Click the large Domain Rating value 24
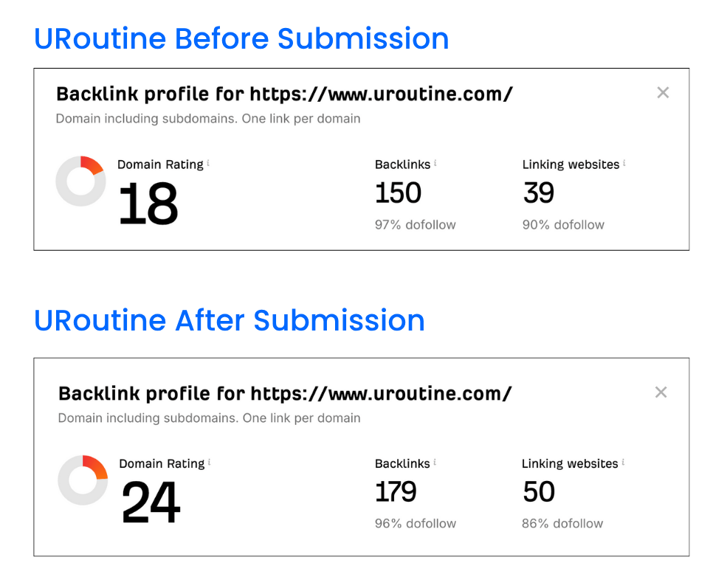The width and height of the screenshot is (727, 588). pos(151,502)
